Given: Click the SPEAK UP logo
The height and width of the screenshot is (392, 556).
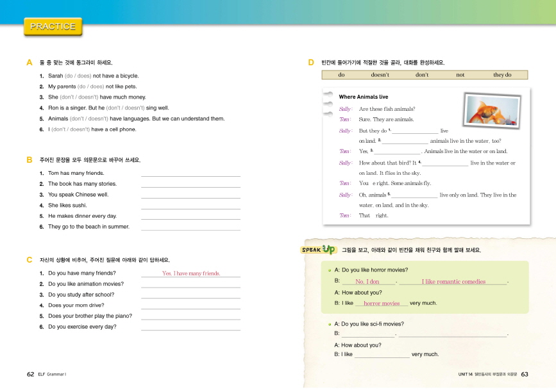Looking at the screenshot, I should click(x=317, y=249).
